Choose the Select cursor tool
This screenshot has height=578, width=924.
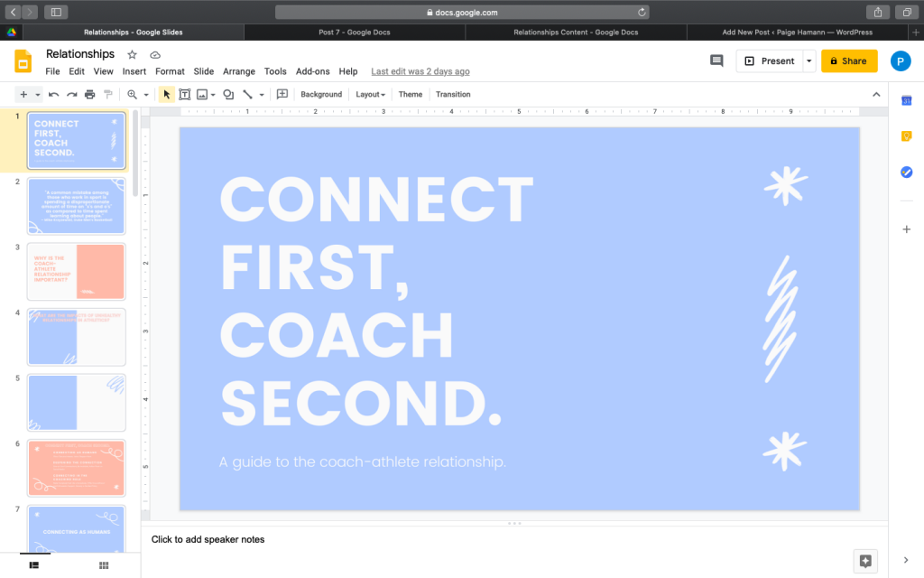(x=167, y=94)
